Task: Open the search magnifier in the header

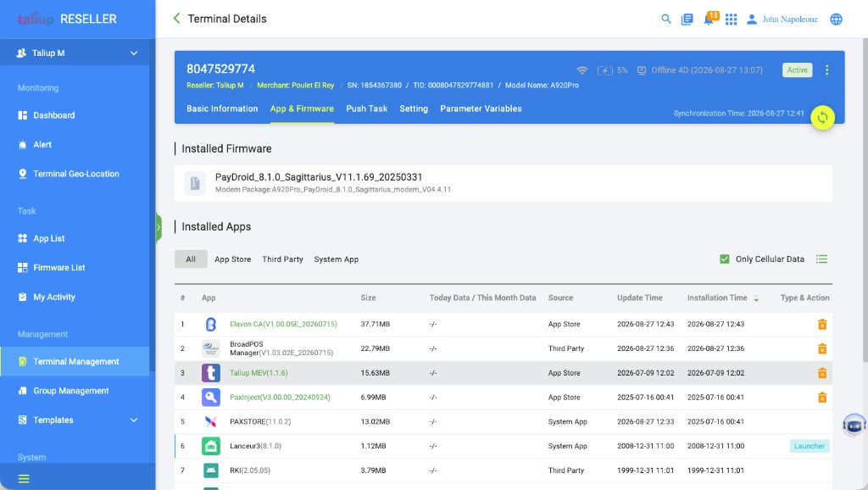Action: (666, 19)
